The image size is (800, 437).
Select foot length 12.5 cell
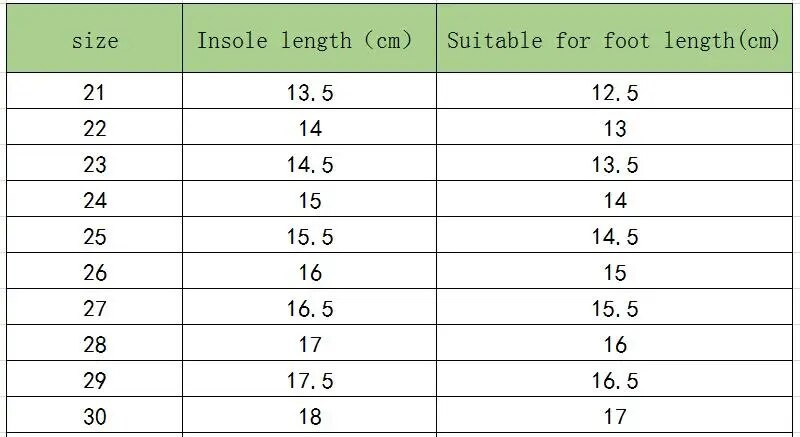tap(615, 93)
